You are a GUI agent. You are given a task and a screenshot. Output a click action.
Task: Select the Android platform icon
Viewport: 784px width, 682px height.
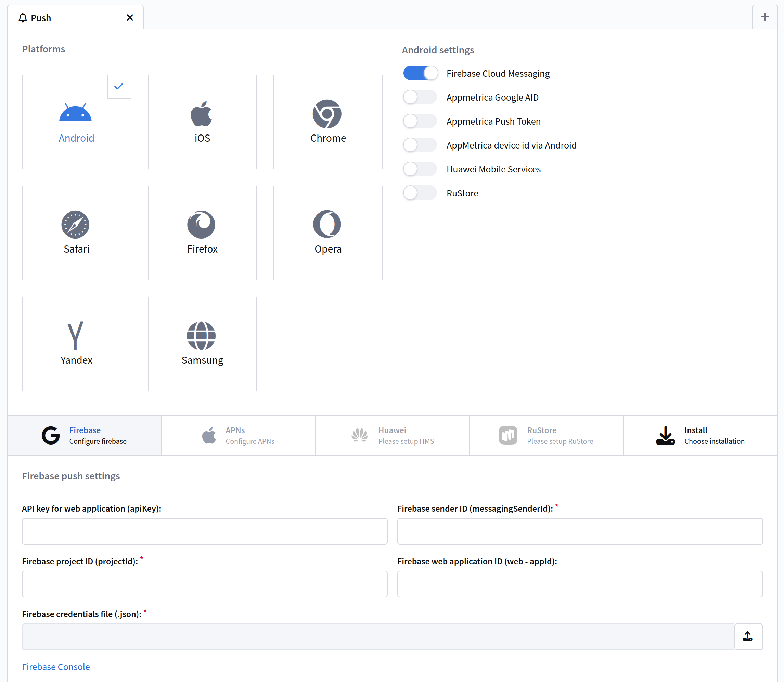[x=75, y=112]
